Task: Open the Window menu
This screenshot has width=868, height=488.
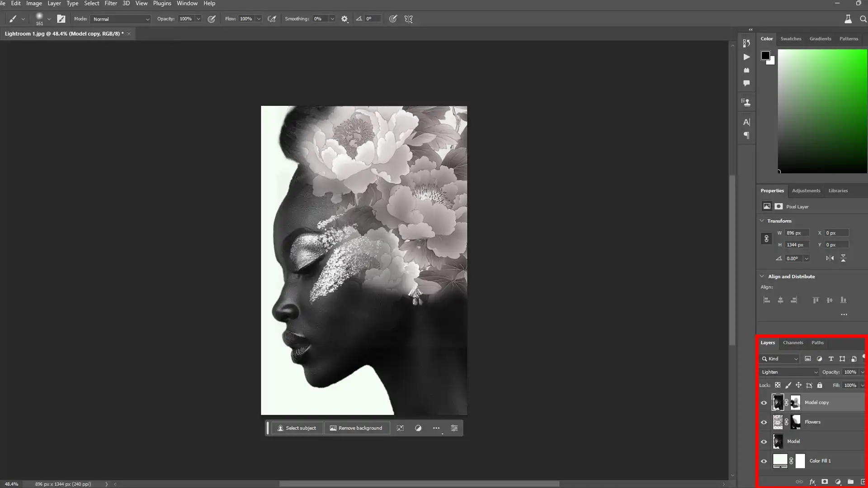Action: tap(187, 3)
